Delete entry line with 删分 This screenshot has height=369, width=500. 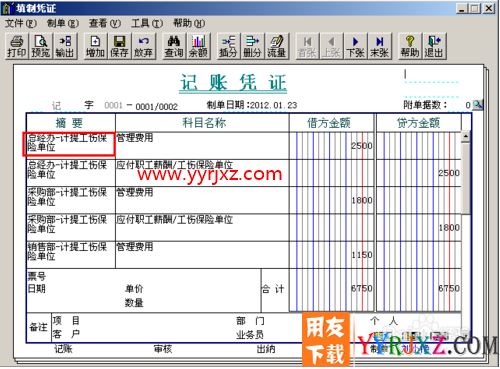click(x=252, y=46)
